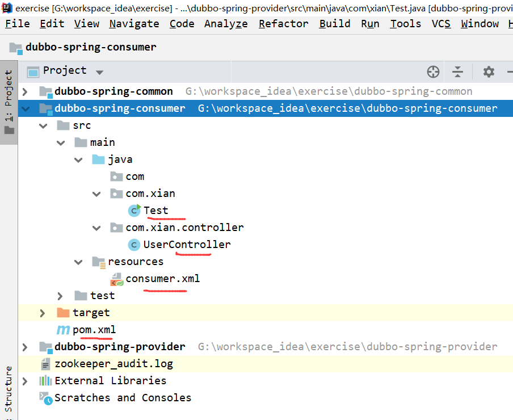Click the dubbo-spring-provider module icon
The image size is (513, 420).
click(x=46, y=347)
